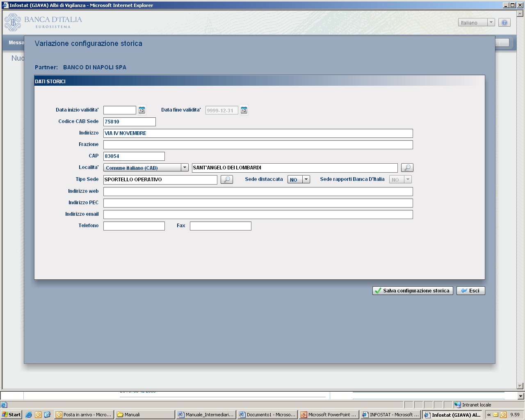Screen dimensions: 525x420
Task: Click Tipo Sede field SPORTELLO OPERATIVO
Action: click(160, 180)
